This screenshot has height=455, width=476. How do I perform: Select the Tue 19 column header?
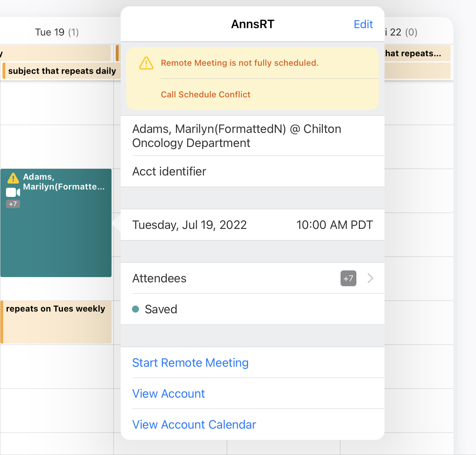57,32
